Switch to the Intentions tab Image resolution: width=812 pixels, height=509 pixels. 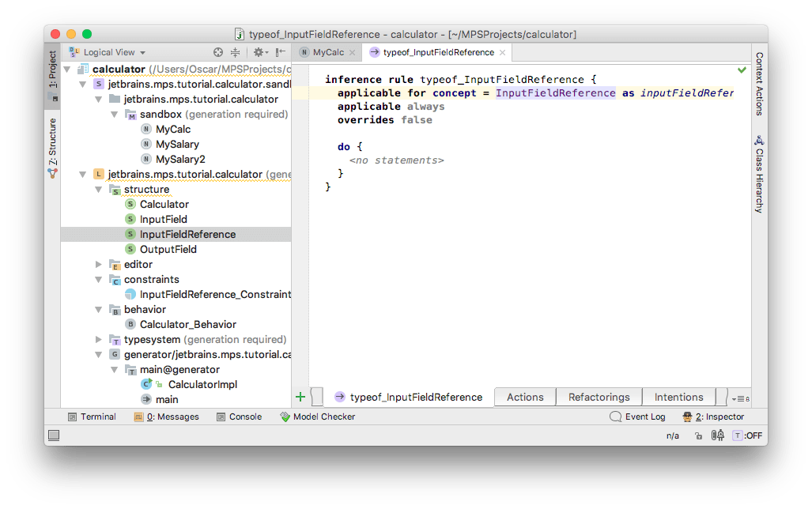tap(678, 397)
